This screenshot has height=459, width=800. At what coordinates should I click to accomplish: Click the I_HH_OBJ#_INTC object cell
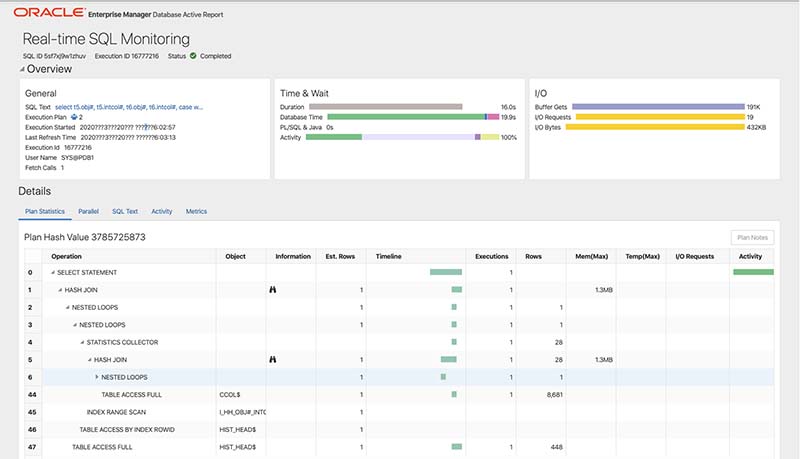pyautogui.click(x=242, y=412)
